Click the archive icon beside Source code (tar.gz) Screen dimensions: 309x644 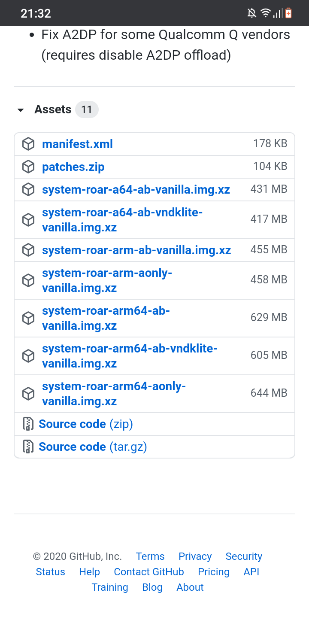pyautogui.click(x=28, y=447)
